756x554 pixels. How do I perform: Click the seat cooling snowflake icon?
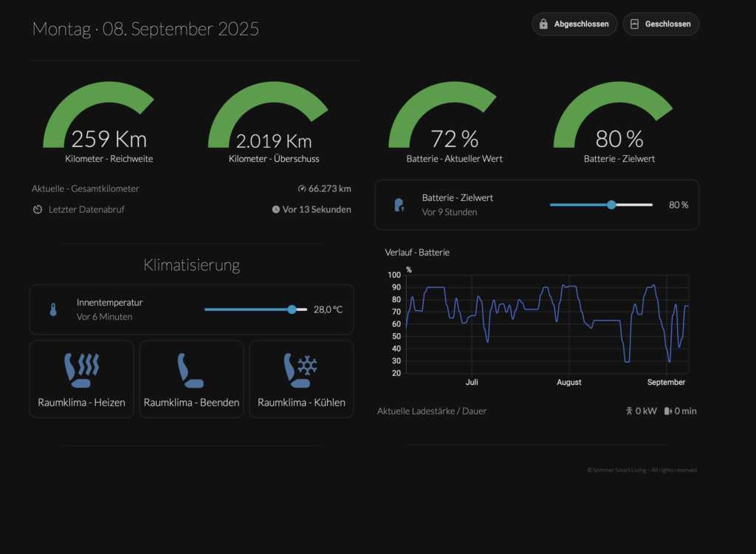click(x=300, y=370)
